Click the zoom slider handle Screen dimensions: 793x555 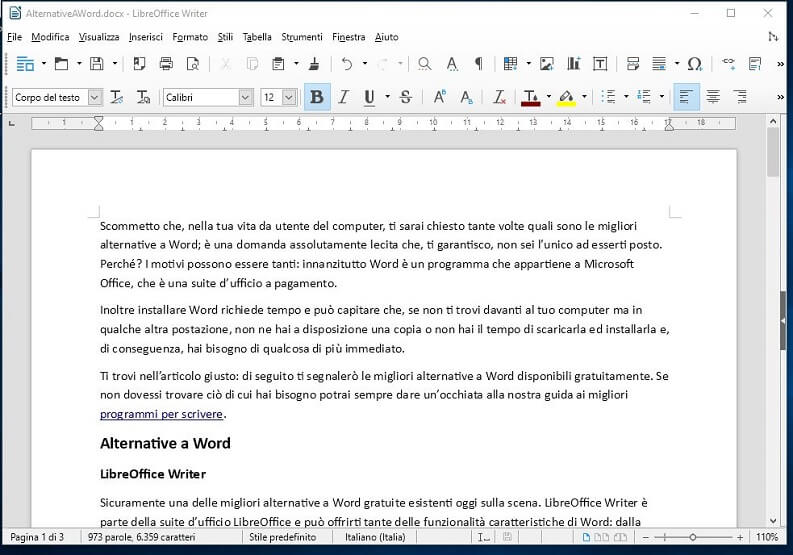tap(693, 537)
